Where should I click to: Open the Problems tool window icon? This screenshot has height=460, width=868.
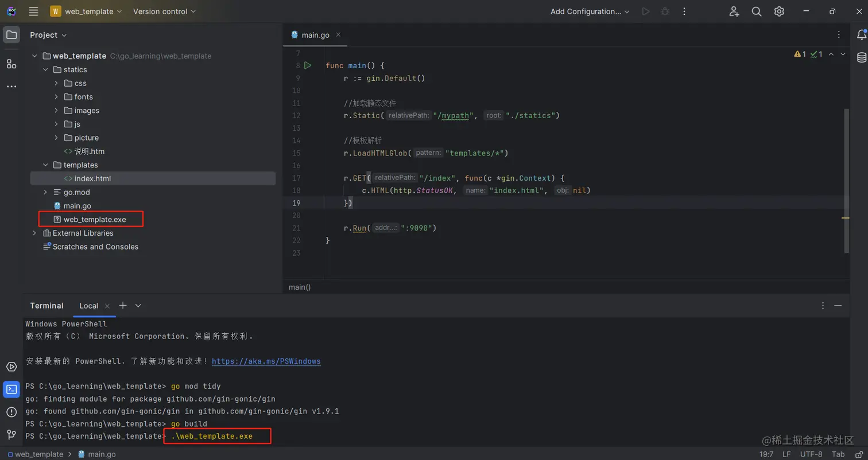pos(11,412)
